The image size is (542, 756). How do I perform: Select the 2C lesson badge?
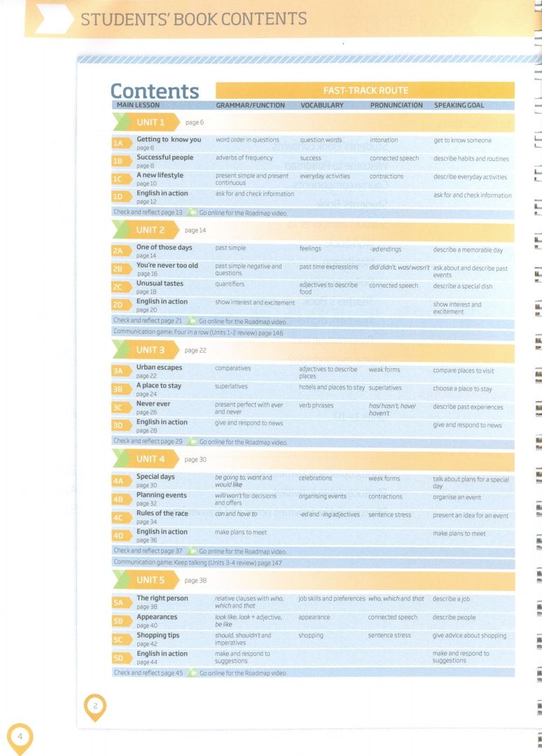(x=121, y=287)
